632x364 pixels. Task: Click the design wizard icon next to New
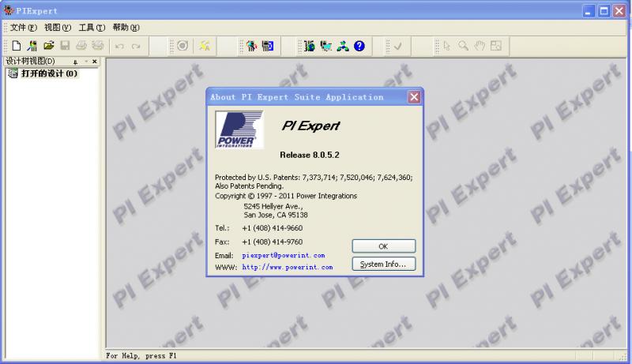pyautogui.click(x=32, y=46)
